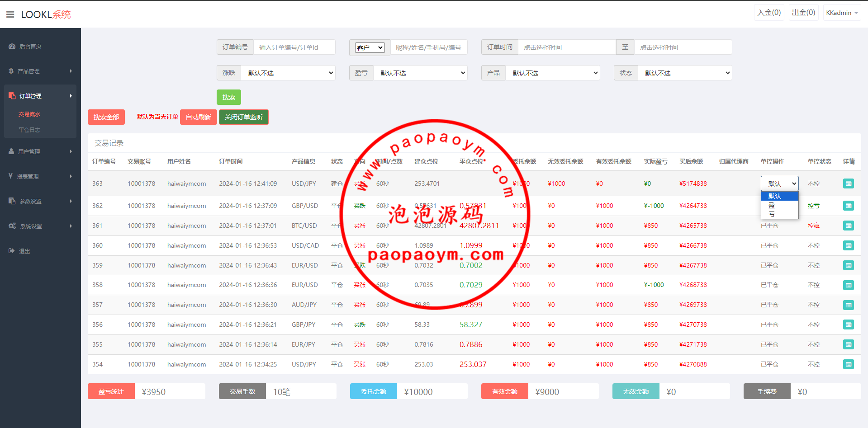Click the order number input field
Screen dimensions: 868x428
[294, 47]
